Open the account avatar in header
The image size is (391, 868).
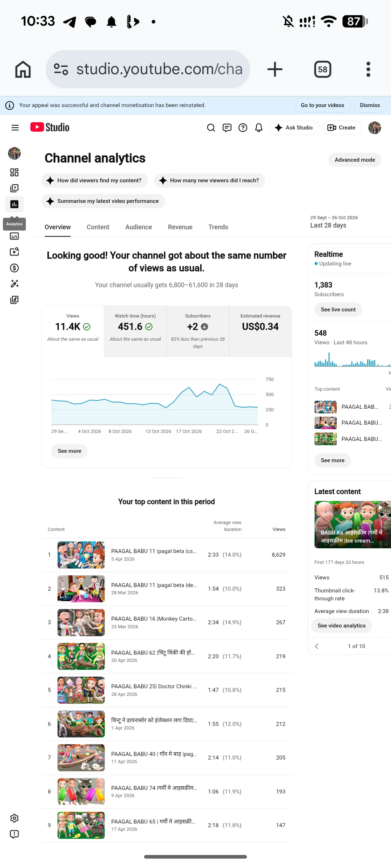375,128
